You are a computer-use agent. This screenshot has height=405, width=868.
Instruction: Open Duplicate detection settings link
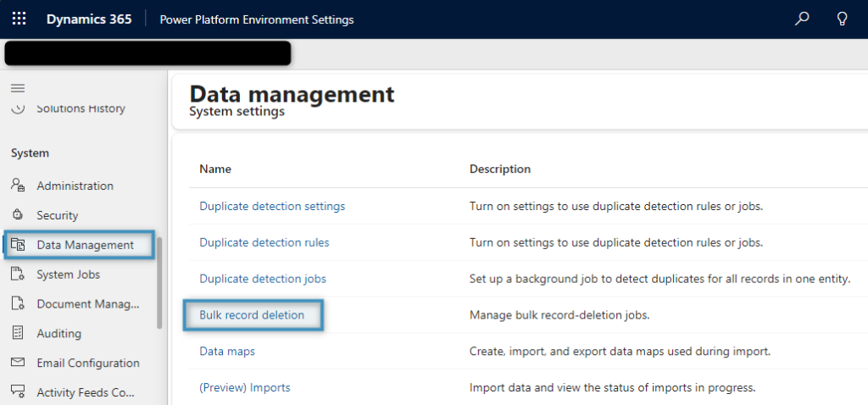point(272,206)
